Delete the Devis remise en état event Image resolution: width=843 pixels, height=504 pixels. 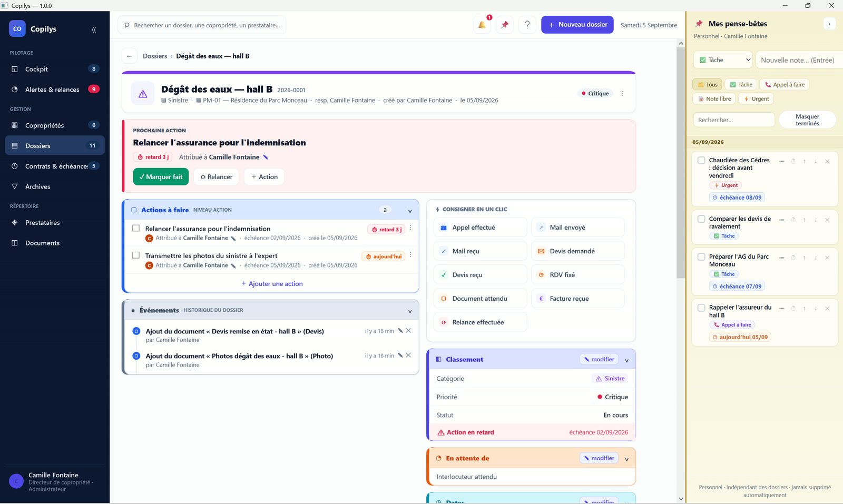(x=408, y=331)
